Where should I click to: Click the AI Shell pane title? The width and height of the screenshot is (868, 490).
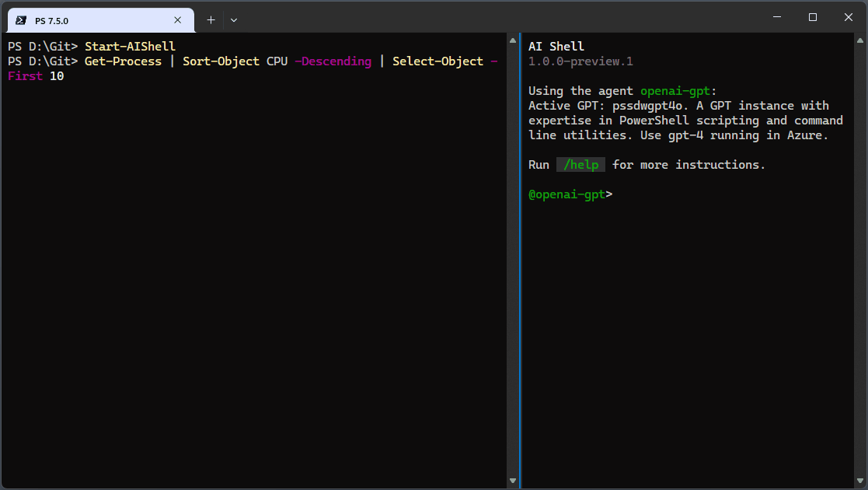tap(556, 46)
